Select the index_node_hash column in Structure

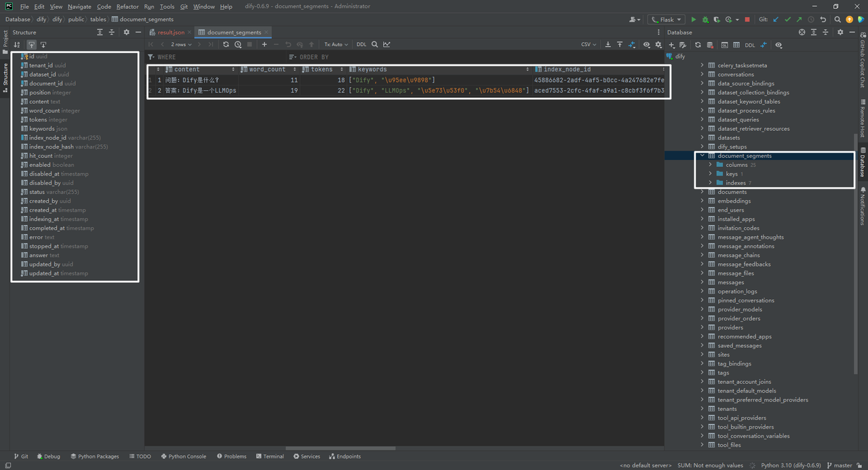64,146
